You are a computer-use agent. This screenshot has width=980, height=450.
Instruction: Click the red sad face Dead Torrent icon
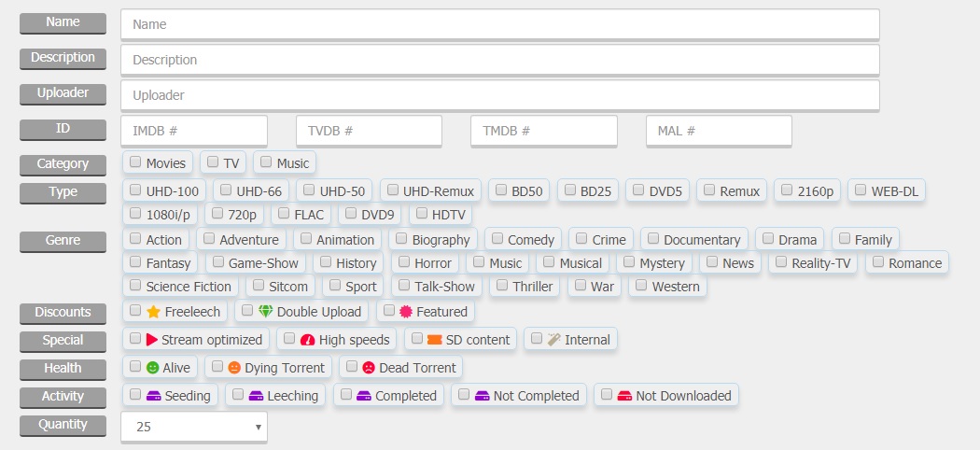(369, 368)
